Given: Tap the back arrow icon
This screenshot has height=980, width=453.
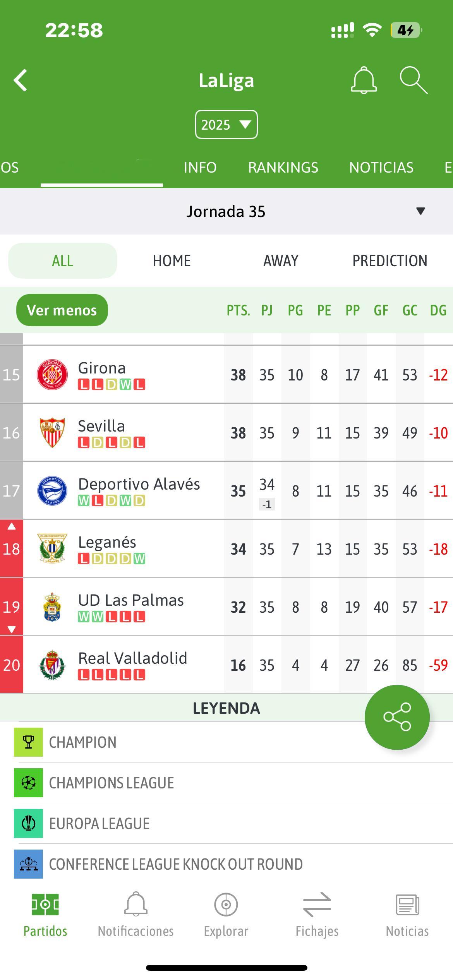Looking at the screenshot, I should coord(20,81).
